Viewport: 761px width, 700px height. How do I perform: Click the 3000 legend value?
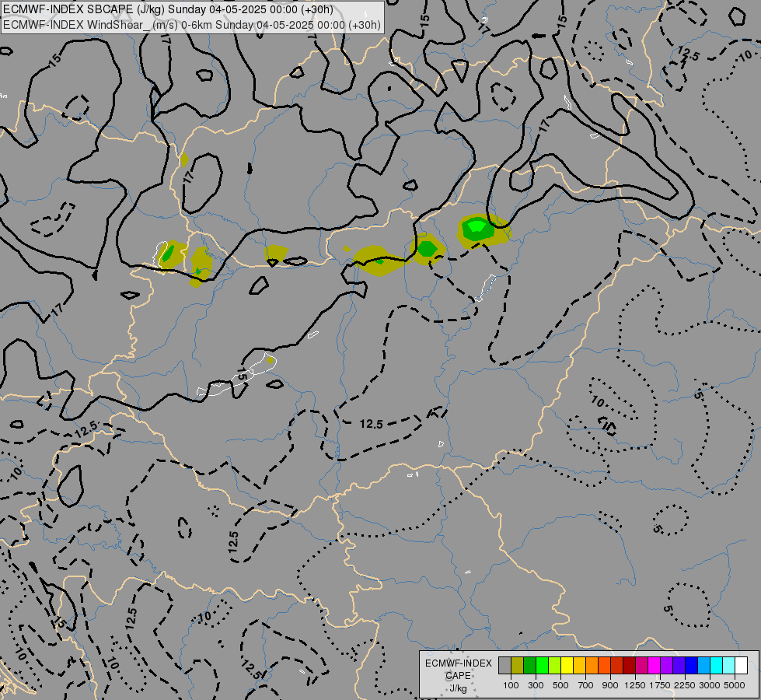710,685
